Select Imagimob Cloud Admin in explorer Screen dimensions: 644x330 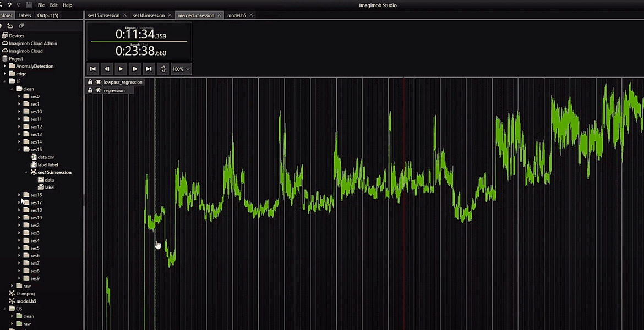click(x=32, y=43)
